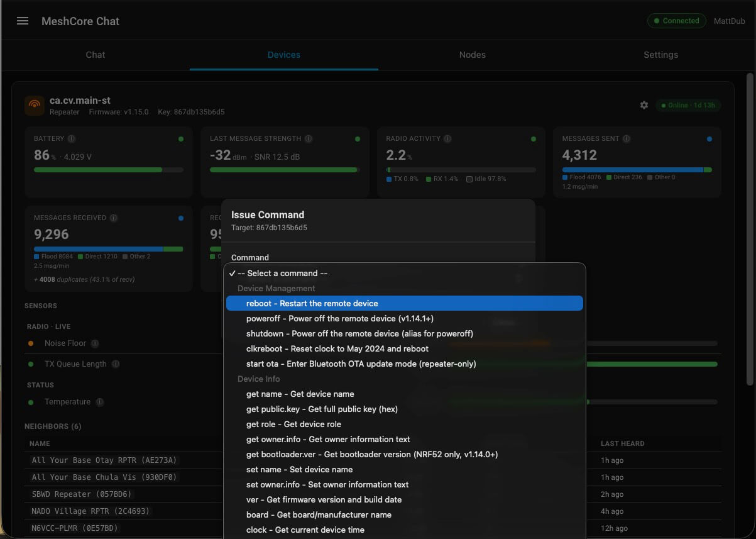Screen dimensions: 756x539
Task: Choose get bootloader.ver option
Action: 405,454
